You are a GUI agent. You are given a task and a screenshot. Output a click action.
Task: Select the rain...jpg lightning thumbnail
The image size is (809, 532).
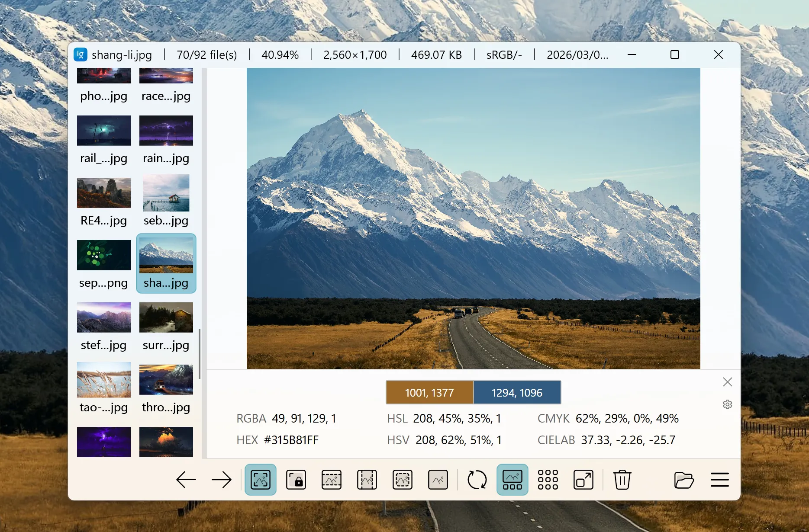point(166,140)
